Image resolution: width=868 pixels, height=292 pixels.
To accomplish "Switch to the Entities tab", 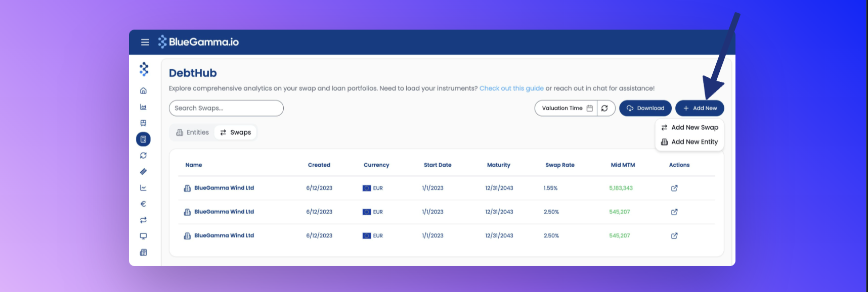I will pyautogui.click(x=192, y=132).
